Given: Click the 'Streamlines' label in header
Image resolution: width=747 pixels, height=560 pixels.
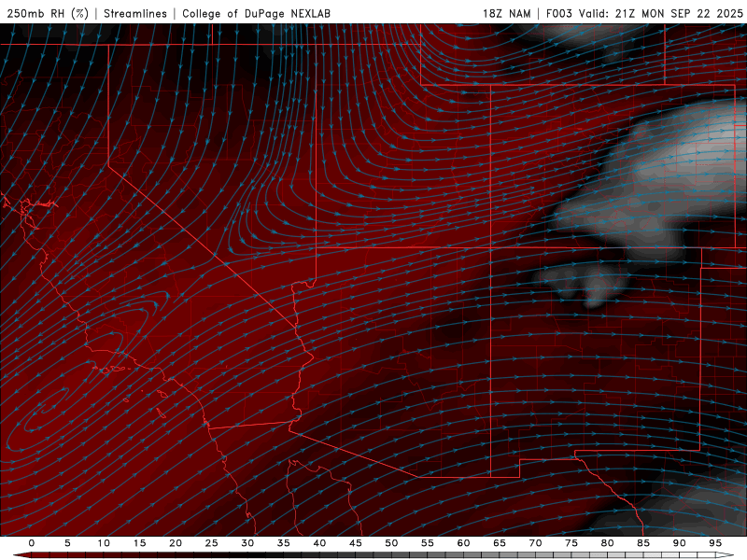Looking at the screenshot, I should pyautogui.click(x=135, y=13).
